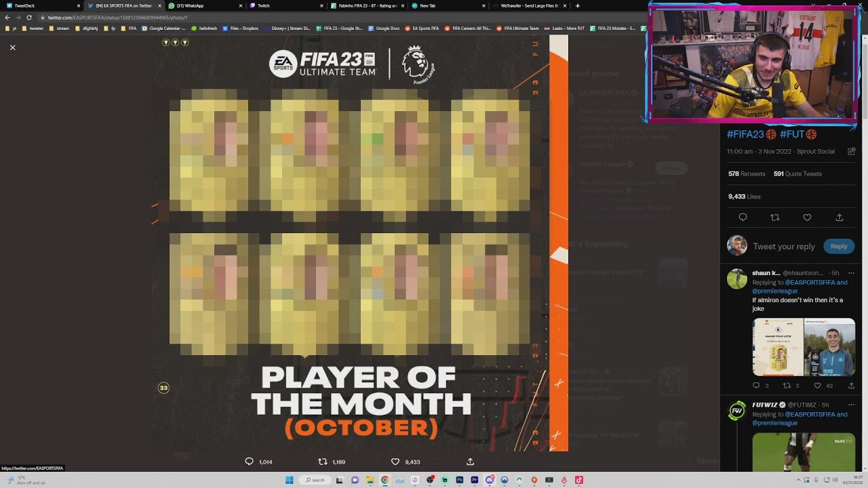This screenshot has width=868, height=488.
Task: Retweet icon showing 1,169 under photo
Action: [323, 462]
